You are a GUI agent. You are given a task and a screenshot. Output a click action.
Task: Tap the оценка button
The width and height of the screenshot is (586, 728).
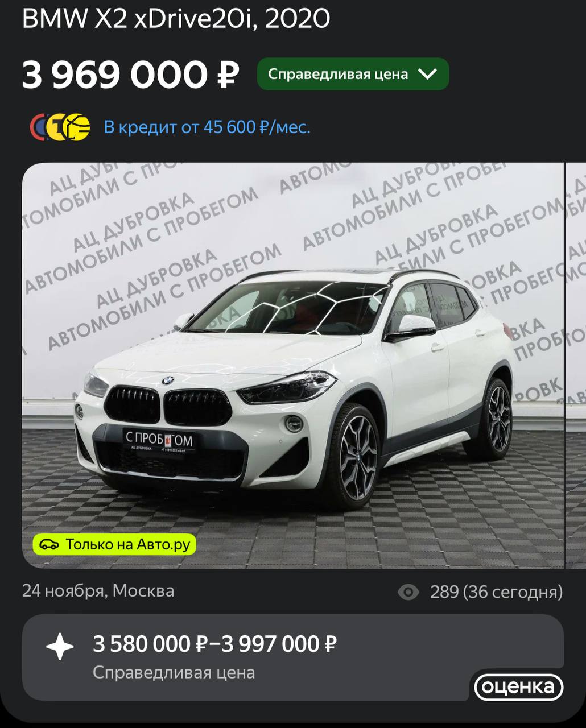click(x=518, y=687)
